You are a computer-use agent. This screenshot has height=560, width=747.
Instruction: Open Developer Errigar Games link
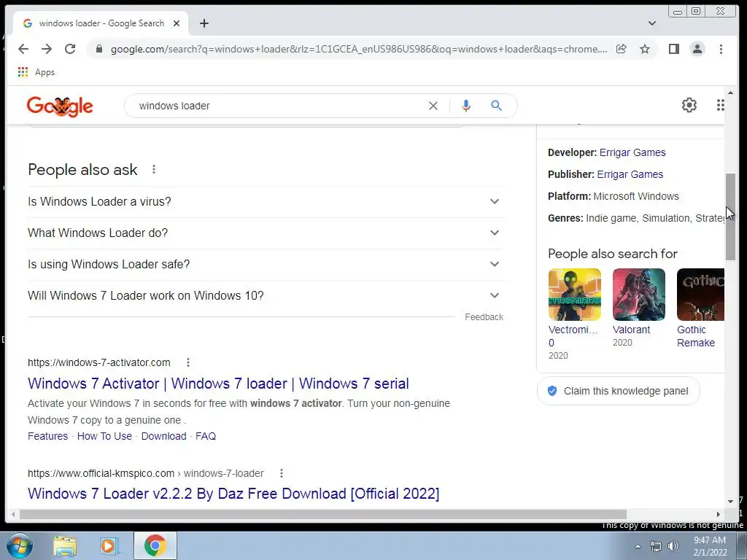click(632, 152)
